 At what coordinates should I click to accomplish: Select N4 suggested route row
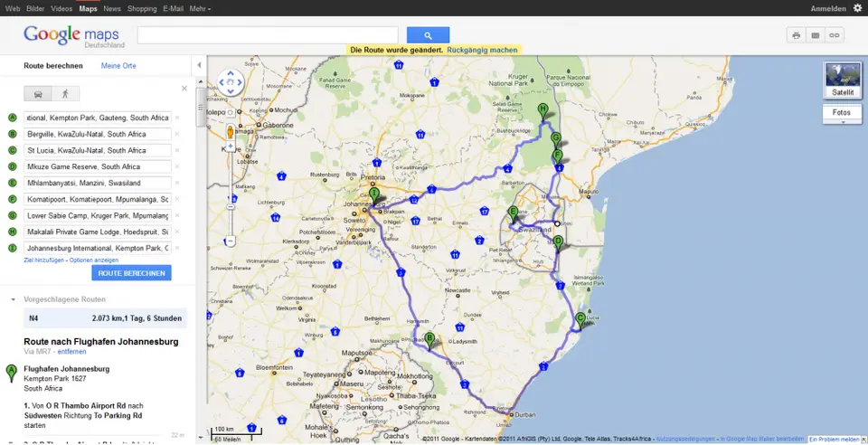pyautogui.click(x=105, y=318)
